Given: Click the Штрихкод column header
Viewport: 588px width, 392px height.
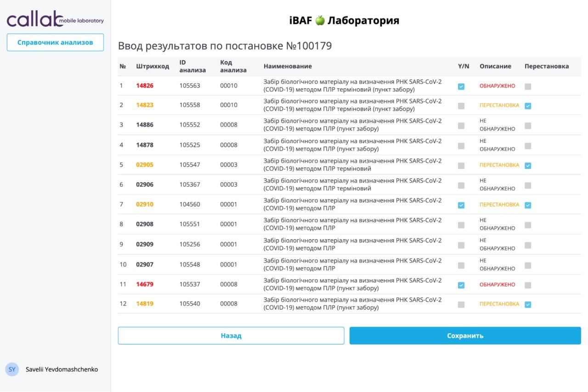Looking at the screenshot, I should point(153,66).
